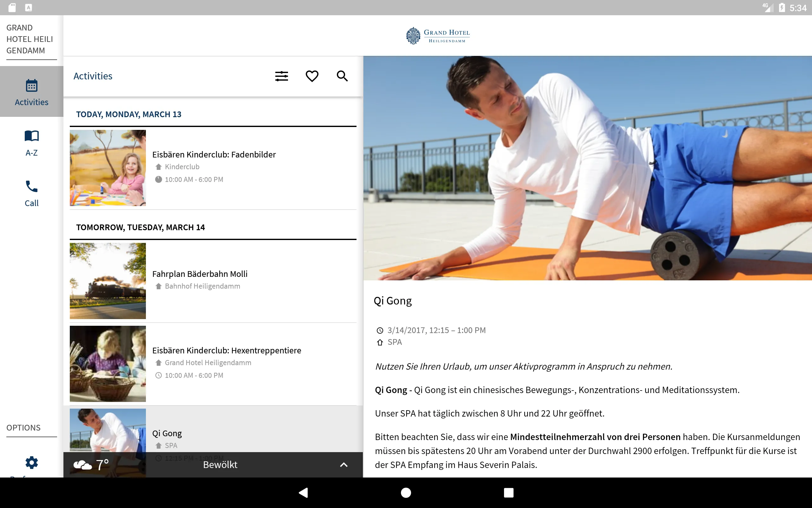Tap the GRAND HOTEL HEILIGENDAMM sidebar title
The image size is (812, 508).
[30, 39]
